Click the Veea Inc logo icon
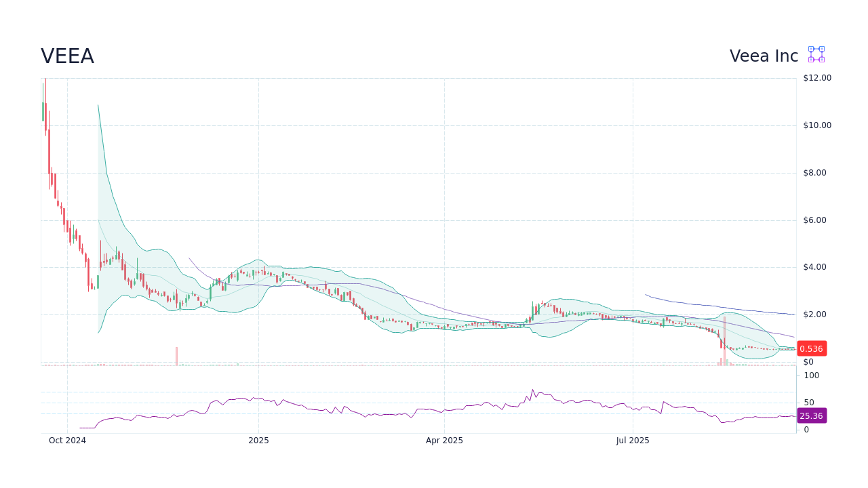This screenshot has height=488, width=868. (x=816, y=54)
